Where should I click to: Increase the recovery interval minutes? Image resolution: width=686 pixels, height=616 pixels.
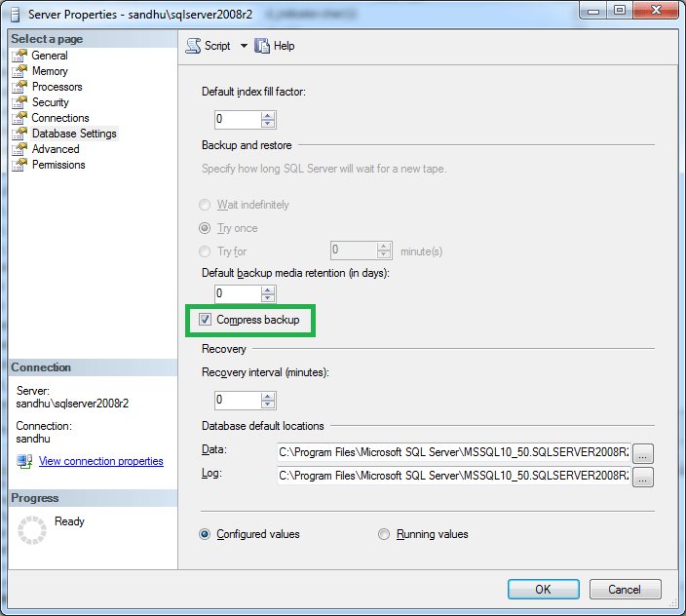coord(268,397)
